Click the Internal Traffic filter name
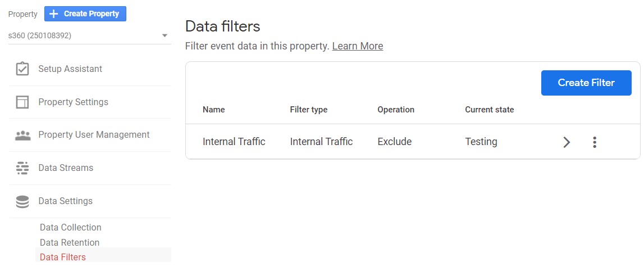Image resolution: width=644 pixels, height=271 pixels. [234, 142]
